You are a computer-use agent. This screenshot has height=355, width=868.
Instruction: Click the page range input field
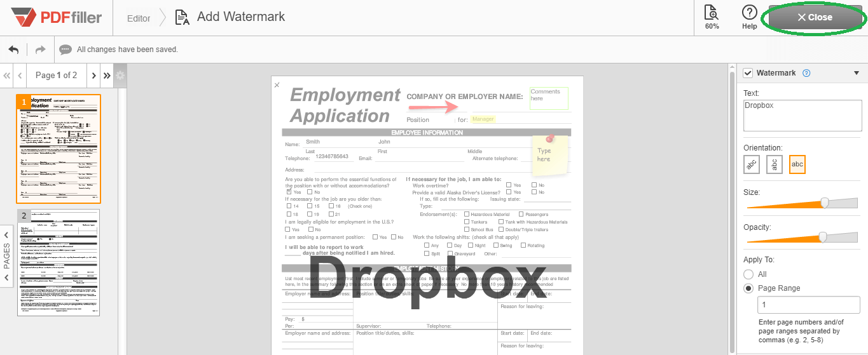(808, 305)
